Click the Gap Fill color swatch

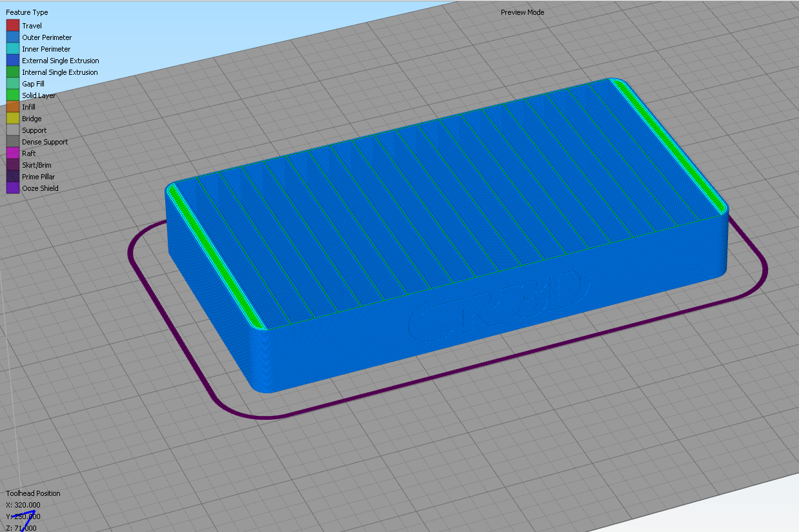(x=13, y=83)
